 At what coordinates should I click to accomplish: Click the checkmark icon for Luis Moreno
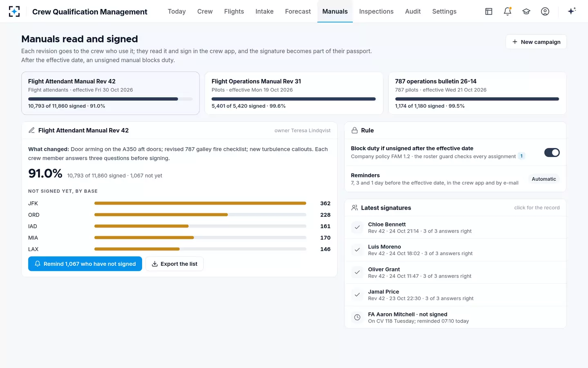click(x=357, y=250)
